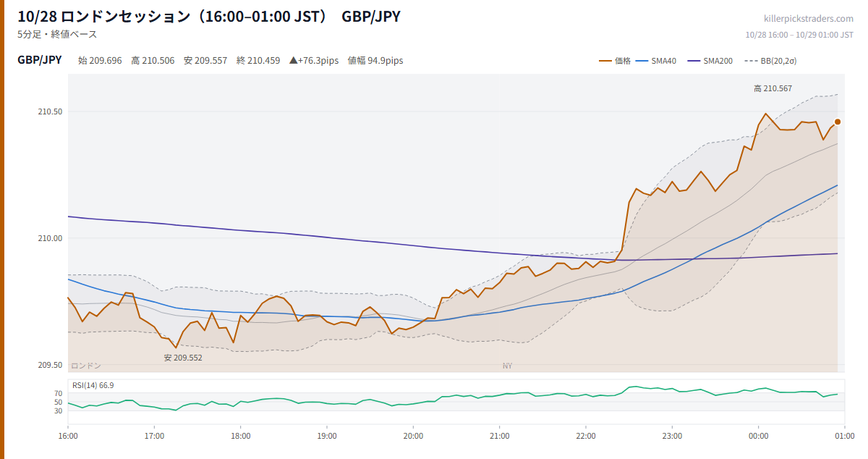Click the orange last-price dot marker

click(838, 122)
